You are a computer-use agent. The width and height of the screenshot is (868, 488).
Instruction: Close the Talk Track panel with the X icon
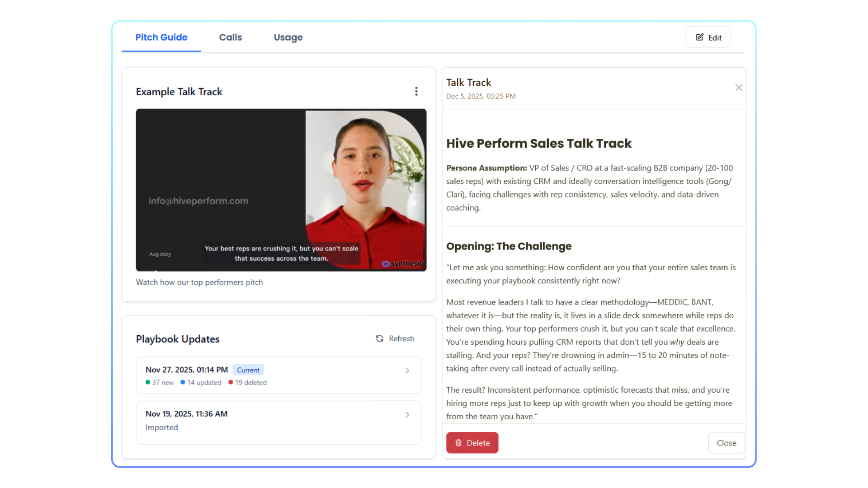tap(738, 88)
